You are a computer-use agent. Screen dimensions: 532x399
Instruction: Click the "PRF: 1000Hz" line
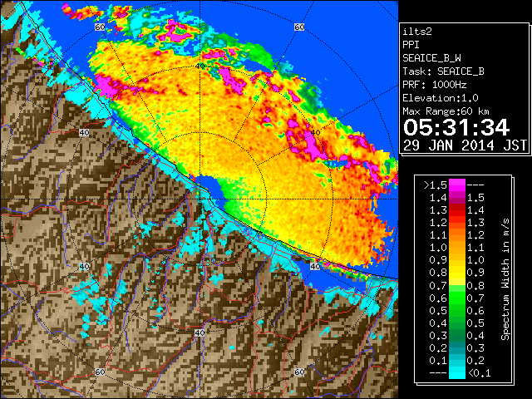click(x=435, y=85)
